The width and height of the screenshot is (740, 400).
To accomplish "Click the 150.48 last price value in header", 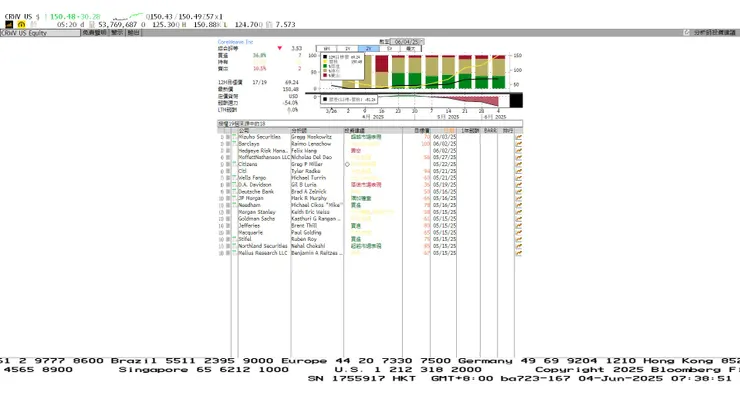I will (63, 17).
